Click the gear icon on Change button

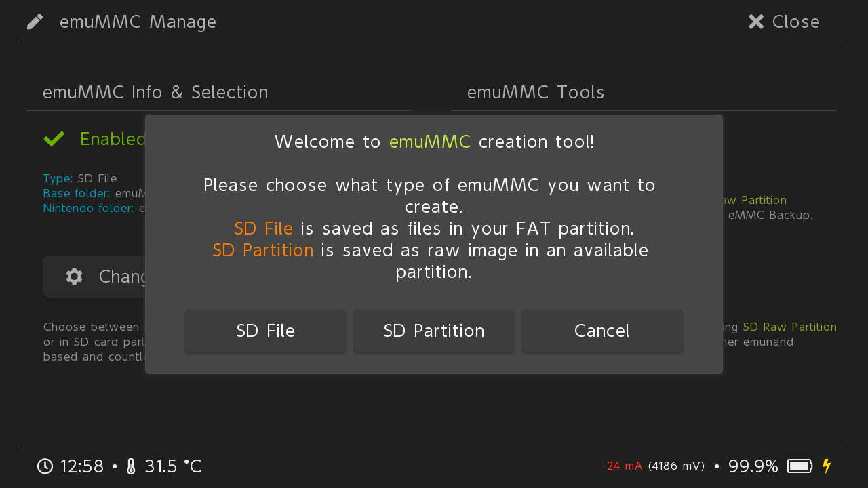(75, 277)
